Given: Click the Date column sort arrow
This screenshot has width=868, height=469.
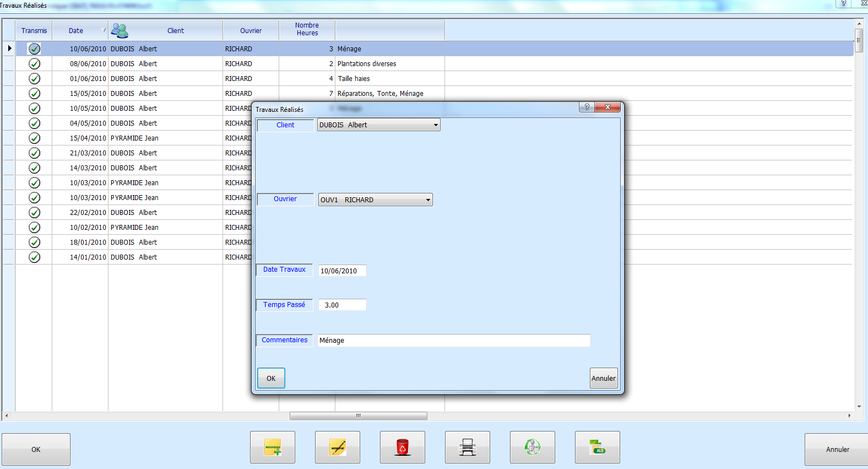Looking at the screenshot, I should click(x=104, y=30).
